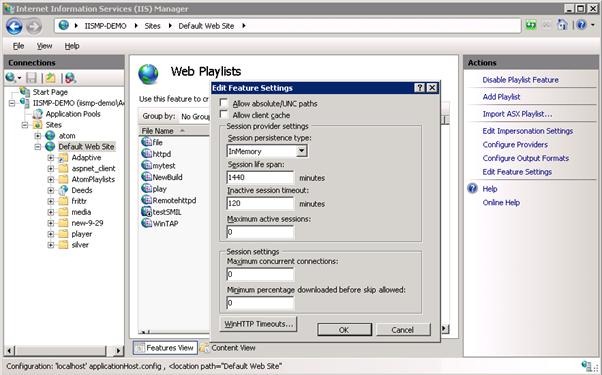This screenshot has height=375, width=602.
Task: Select the atom site in tree
Action: 67,136
